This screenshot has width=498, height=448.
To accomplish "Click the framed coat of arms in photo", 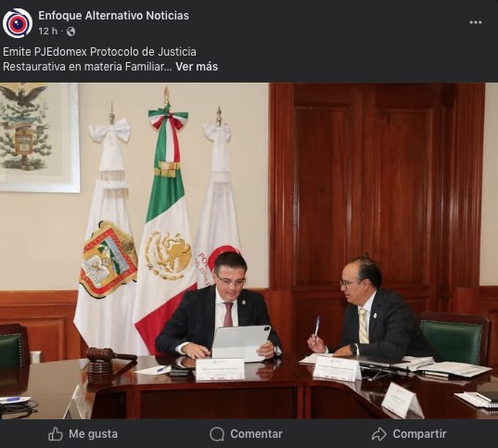I will [39, 137].
